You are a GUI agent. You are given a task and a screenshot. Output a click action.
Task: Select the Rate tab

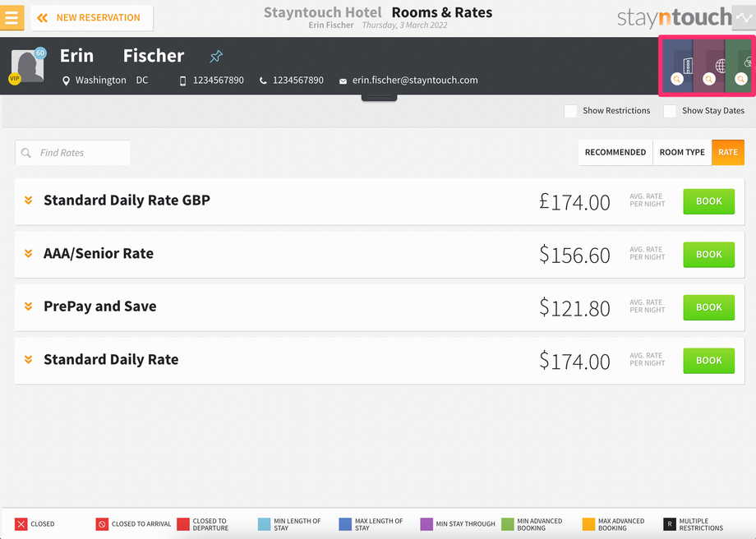728,152
